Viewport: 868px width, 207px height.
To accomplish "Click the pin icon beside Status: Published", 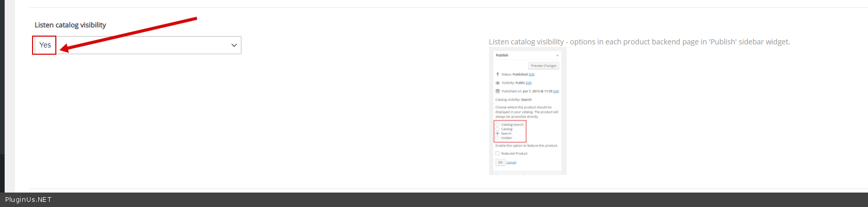I will 497,74.
